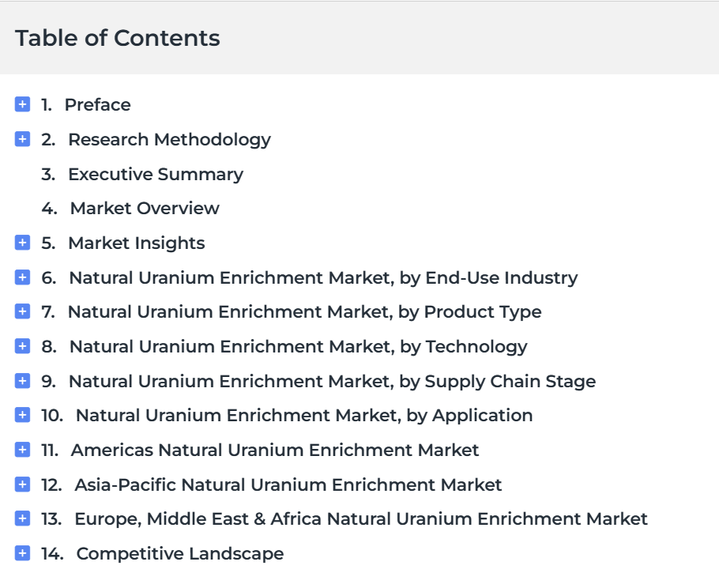719x588 pixels.
Task: Expand the by Application section plus icon
Action: coord(22,415)
